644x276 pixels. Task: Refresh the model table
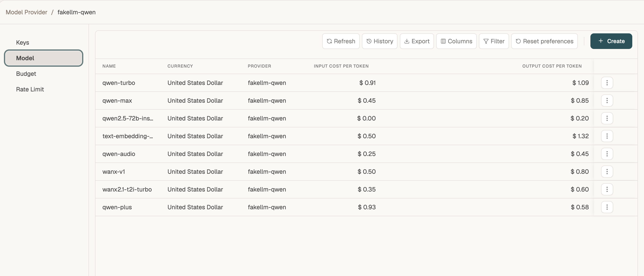coord(341,41)
